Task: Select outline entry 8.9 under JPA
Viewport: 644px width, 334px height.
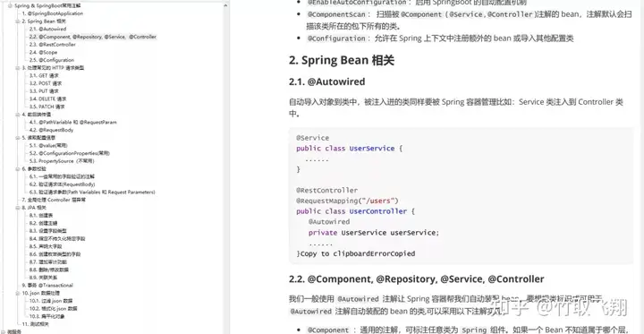Action: 43,278
